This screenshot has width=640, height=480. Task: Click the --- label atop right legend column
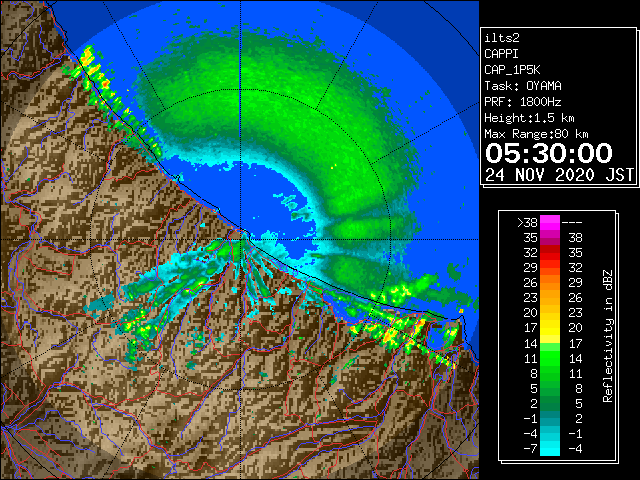click(x=572, y=223)
